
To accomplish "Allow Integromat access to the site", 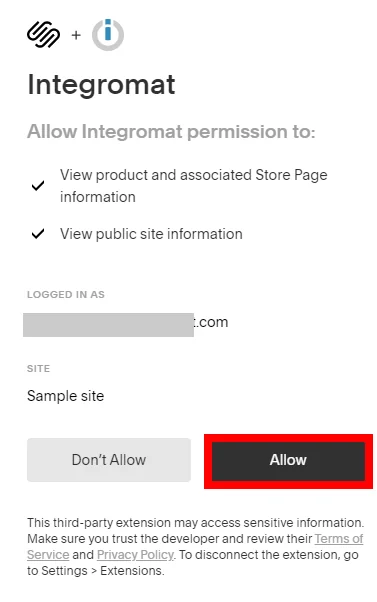I will (288, 460).
